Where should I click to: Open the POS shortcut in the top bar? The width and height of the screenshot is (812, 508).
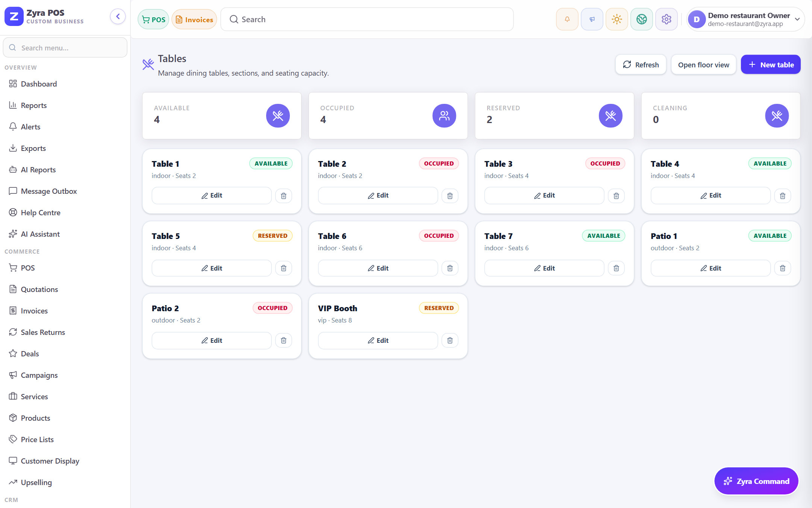click(153, 19)
